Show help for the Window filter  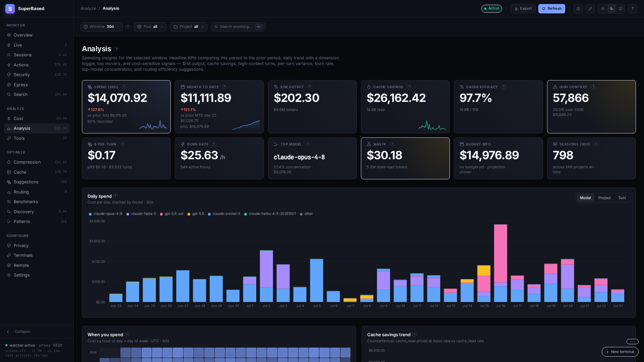(128, 27)
